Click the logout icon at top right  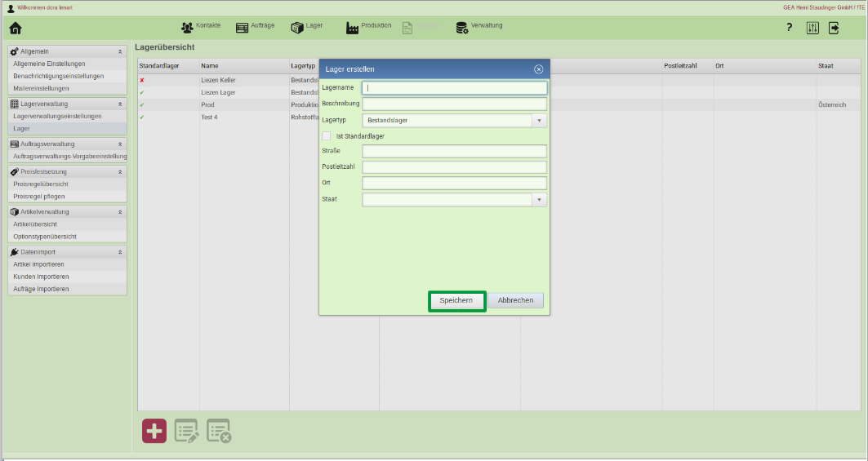point(834,28)
